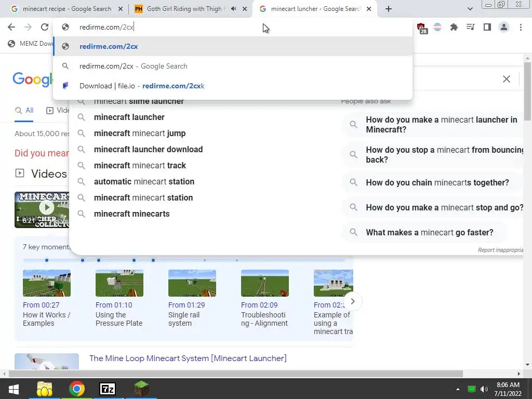Select the Download file.io suggestion
Screen dimensions: 532x399
(x=233, y=86)
